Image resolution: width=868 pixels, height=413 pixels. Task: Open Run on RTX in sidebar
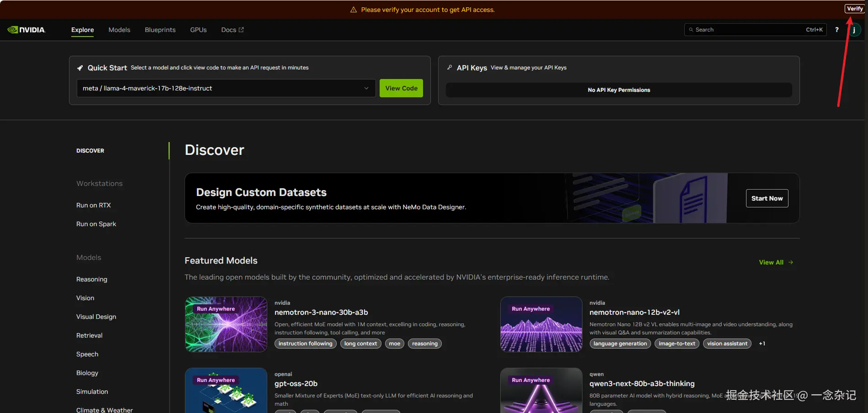click(94, 205)
